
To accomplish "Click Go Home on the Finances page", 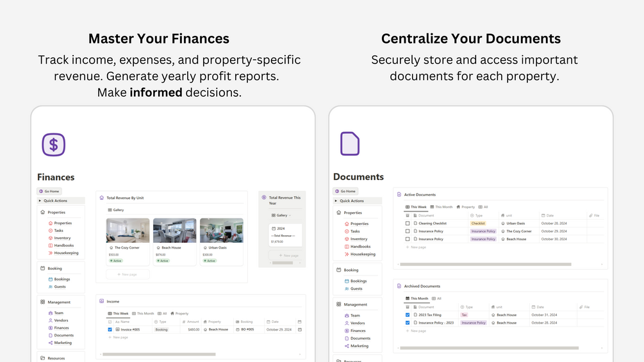I will pyautogui.click(x=49, y=192).
